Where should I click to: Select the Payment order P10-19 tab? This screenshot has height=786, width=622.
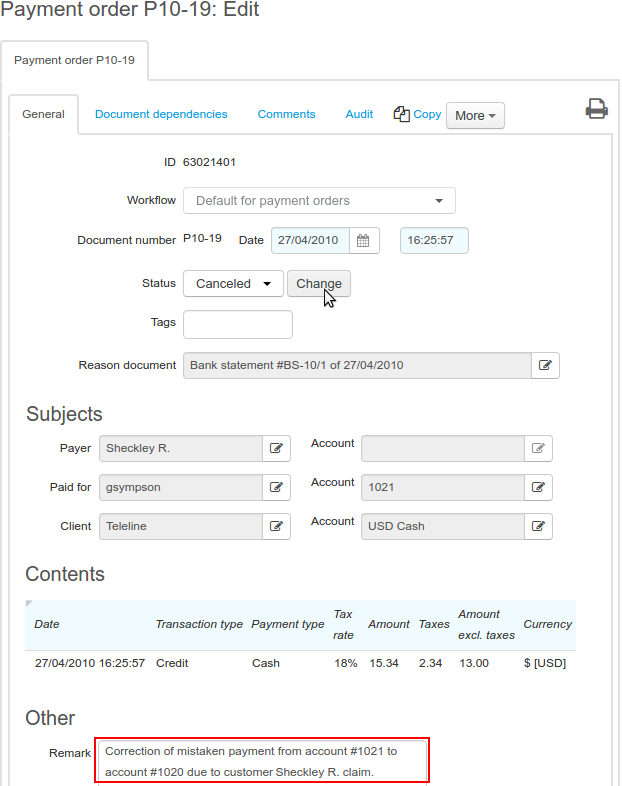(74, 60)
